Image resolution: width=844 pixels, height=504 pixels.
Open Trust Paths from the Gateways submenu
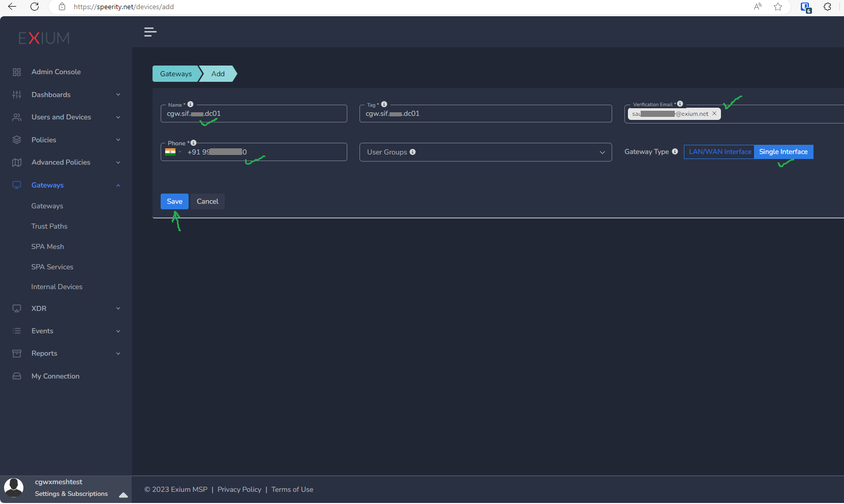49,226
